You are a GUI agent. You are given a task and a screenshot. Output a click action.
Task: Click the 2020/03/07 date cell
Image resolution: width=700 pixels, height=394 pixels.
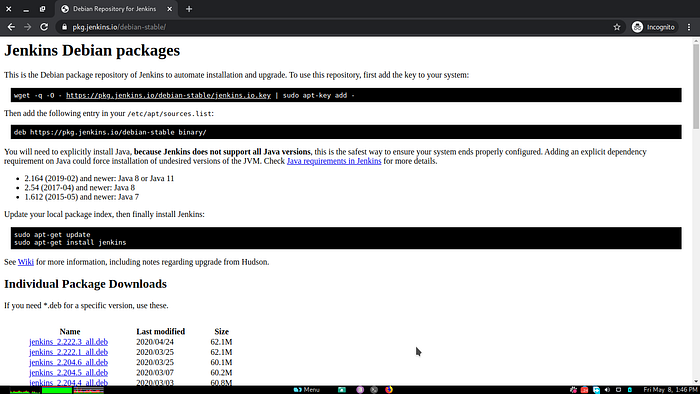point(155,373)
